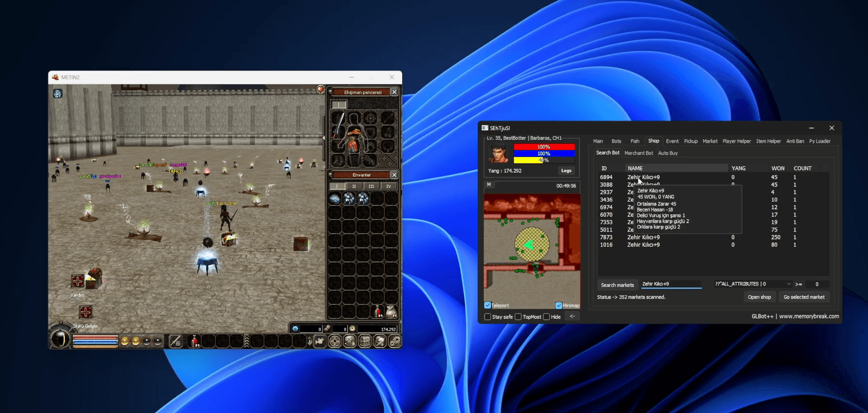The height and width of the screenshot is (413, 868).
Task: Click the character portrait in SEhTjuSI
Action: click(x=499, y=154)
